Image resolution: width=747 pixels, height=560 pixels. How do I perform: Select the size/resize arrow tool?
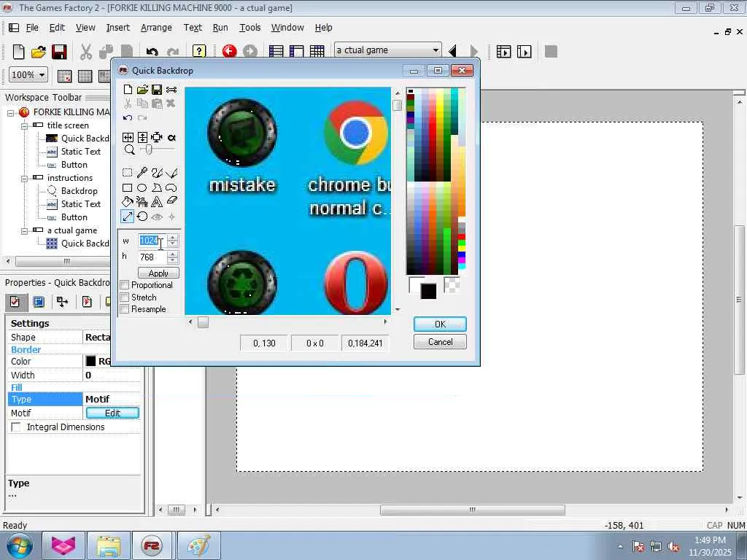coord(127,217)
